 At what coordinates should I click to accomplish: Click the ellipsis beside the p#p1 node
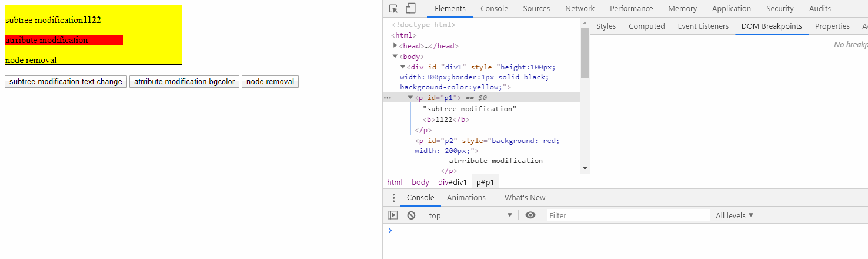pyautogui.click(x=387, y=98)
